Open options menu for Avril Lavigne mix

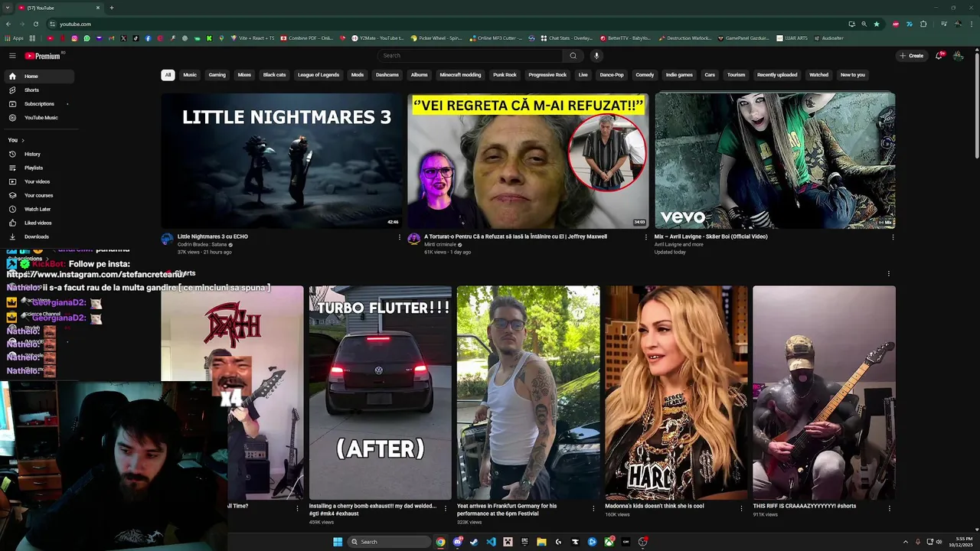coord(892,237)
